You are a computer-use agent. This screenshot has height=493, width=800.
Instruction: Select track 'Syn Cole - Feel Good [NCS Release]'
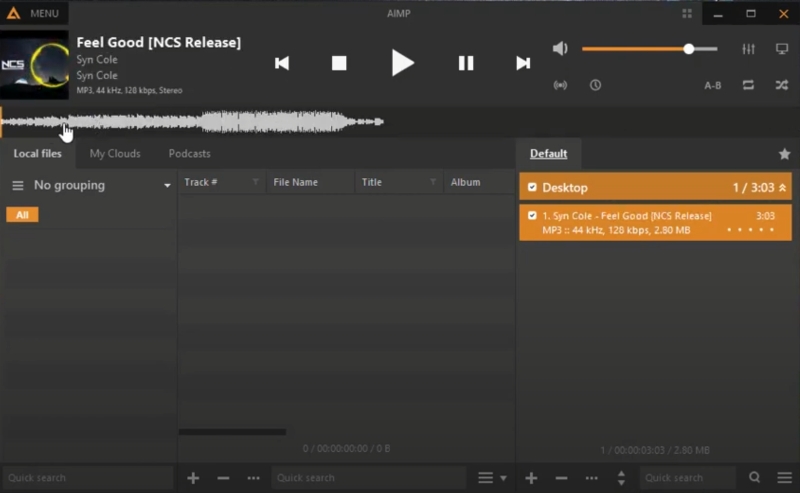click(656, 223)
